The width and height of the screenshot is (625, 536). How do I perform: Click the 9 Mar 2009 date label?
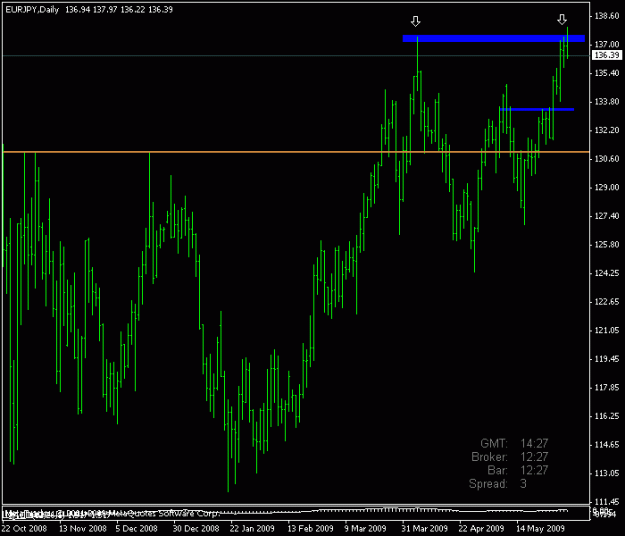(366, 529)
